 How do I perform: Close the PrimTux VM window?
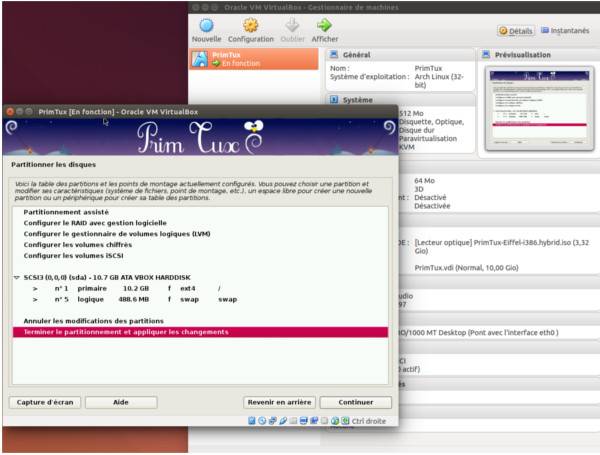10,112
